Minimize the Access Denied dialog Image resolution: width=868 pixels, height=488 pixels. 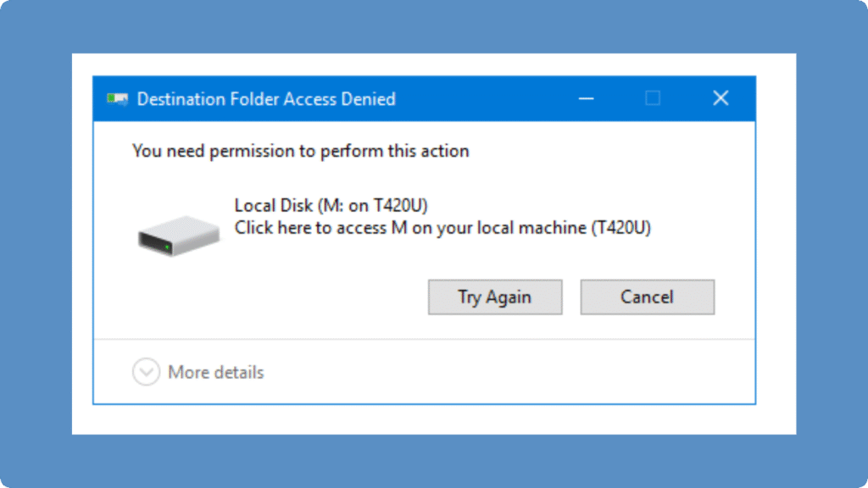tap(586, 99)
